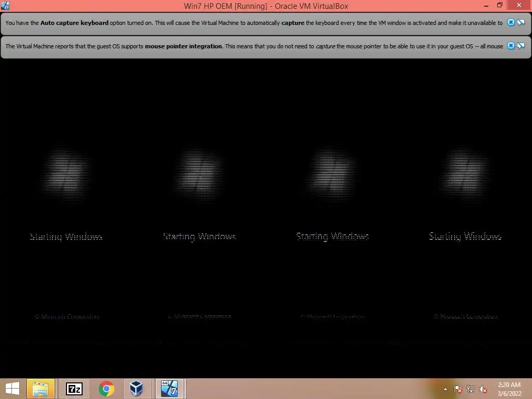Open the clock showing 2:20 AM
Screen dimensions: 532x399
pos(509,389)
